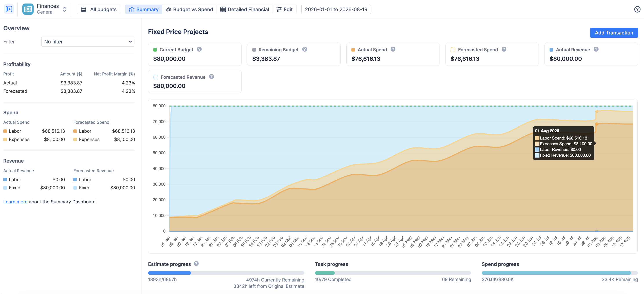Open All budgets view
Viewport: 644px width, 294px height.
click(99, 9)
